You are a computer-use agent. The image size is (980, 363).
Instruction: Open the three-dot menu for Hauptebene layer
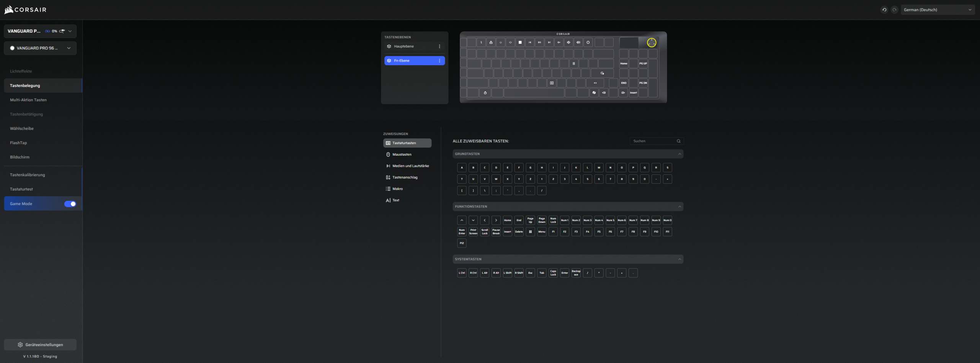pos(439,46)
